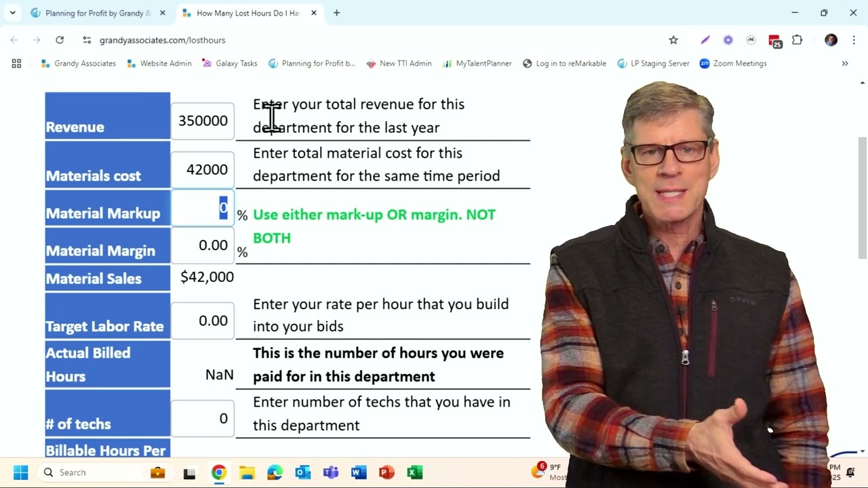
Task: Open Website Admin bookmark
Action: pyautogui.click(x=159, y=63)
